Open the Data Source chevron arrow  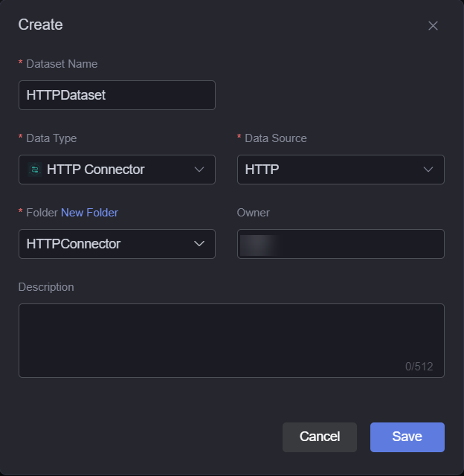[428, 170]
